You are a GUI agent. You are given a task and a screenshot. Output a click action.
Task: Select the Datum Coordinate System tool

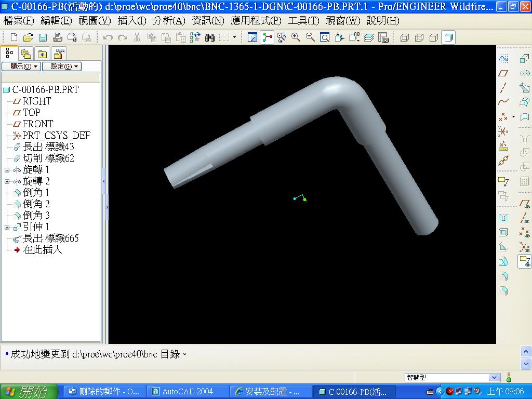(x=503, y=131)
